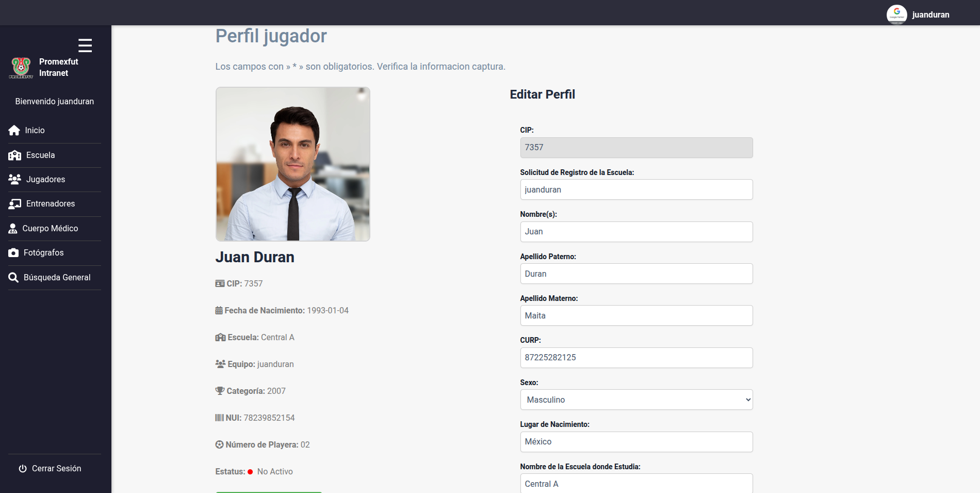The image size is (980, 493).
Task: Go to the Escuela section
Action: [40, 155]
